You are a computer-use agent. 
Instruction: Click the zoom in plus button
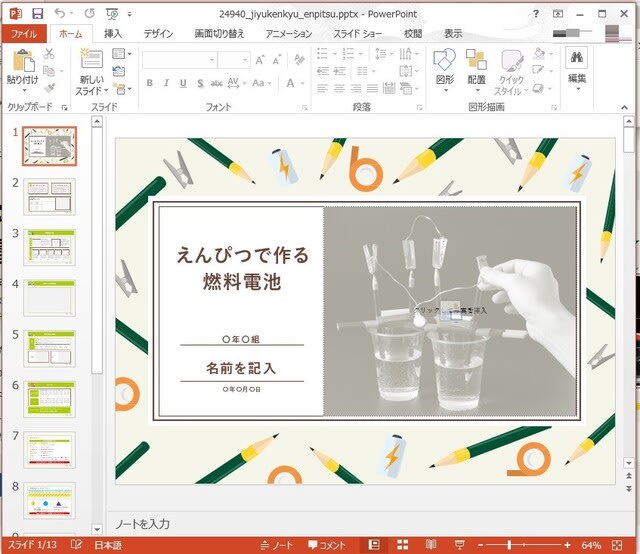coord(567,545)
